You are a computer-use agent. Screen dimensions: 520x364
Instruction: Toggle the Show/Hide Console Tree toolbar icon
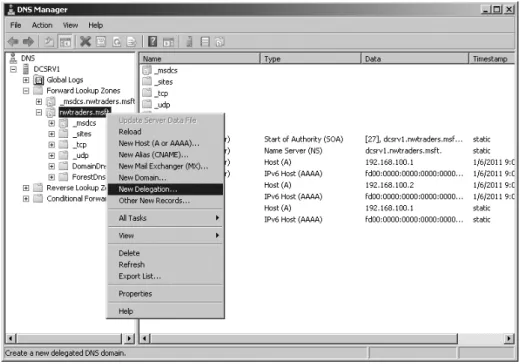(x=65, y=42)
